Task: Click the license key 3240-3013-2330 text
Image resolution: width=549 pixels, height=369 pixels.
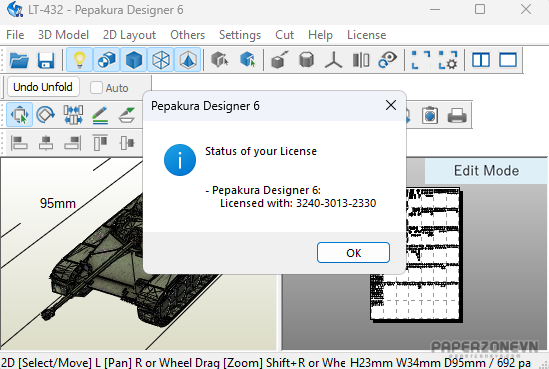Action: tap(336, 203)
